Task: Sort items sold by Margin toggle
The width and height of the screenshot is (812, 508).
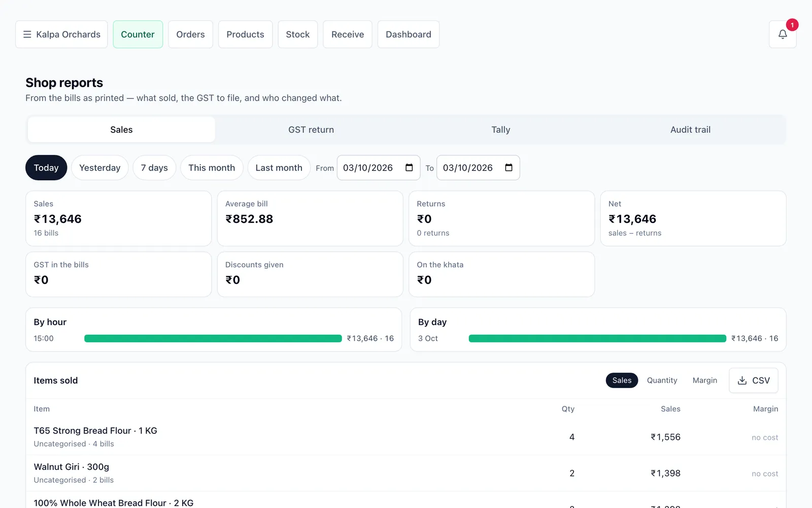Action: coord(705,380)
